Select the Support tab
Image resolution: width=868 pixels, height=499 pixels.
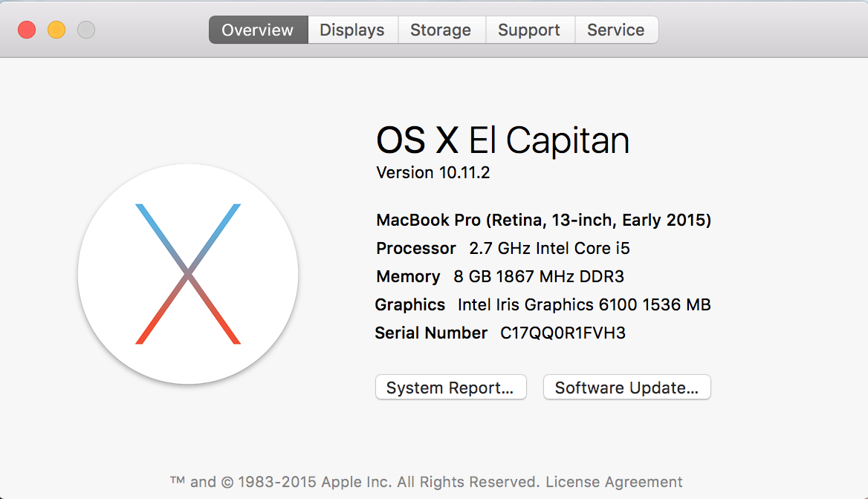[x=529, y=30]
